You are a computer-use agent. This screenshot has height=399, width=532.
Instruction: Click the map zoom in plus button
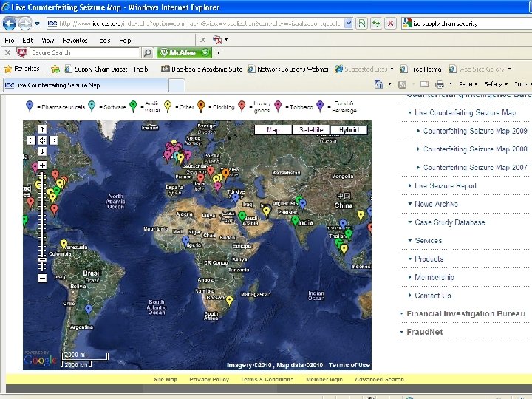click(x=42, y=166)
